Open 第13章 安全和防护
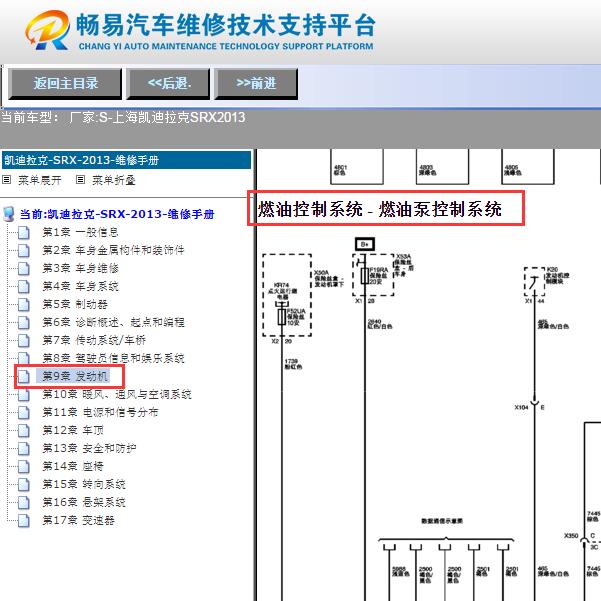 click(89, 448)
